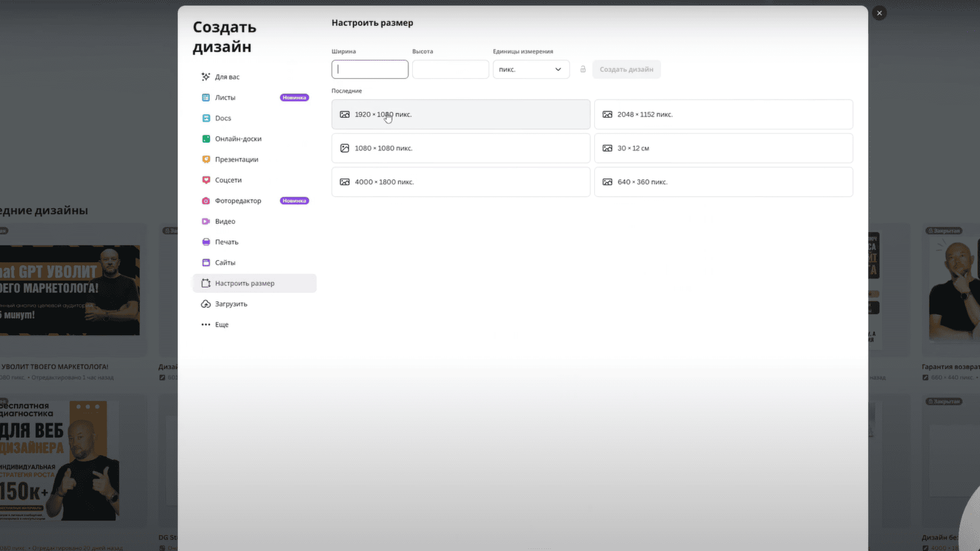Open the Презентации icon
Viewport: 980px width, 551px height.
206,159
